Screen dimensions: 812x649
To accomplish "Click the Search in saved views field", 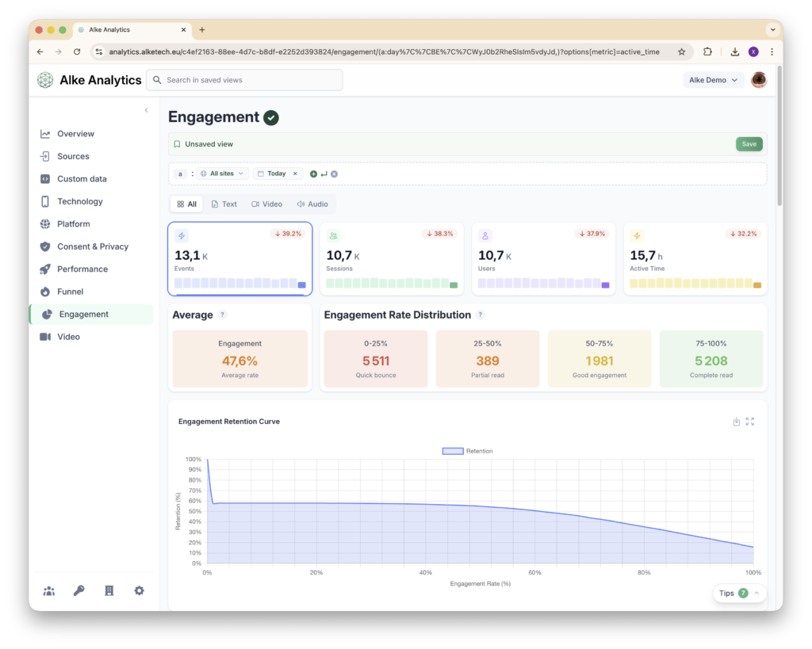I will click(x=244, y=80).
